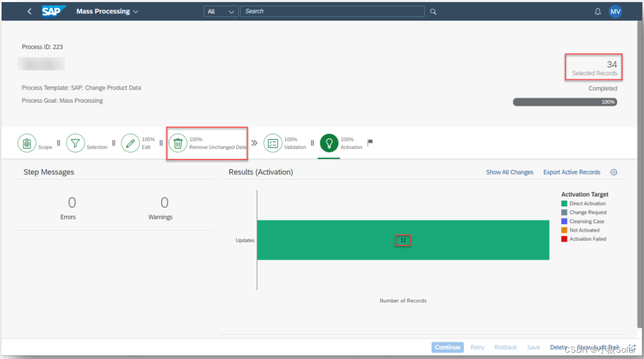Click the double chevron after Remove Unchanged Data
The width and height of the screenshot is (644, 359).
click(254, 143)
